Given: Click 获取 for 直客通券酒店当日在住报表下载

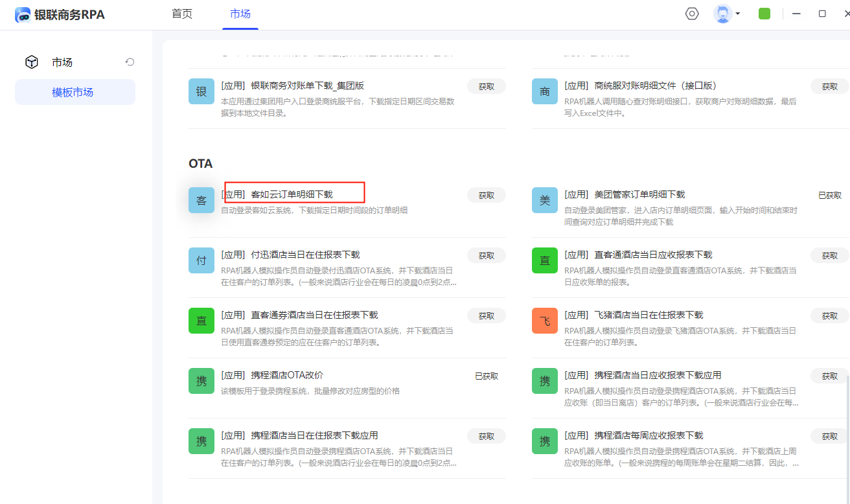Looking at the screenshot, I should point(486,316).
